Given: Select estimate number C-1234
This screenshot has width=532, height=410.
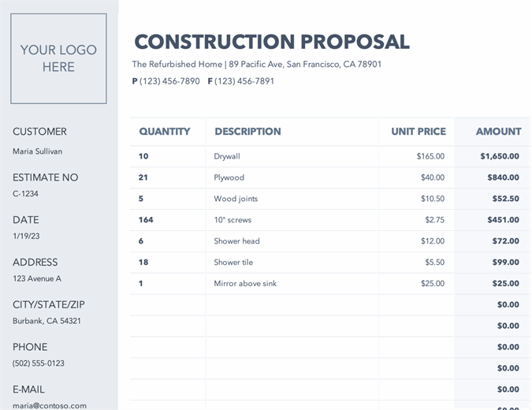Looking at the screenshot, I should coord(25,194).
